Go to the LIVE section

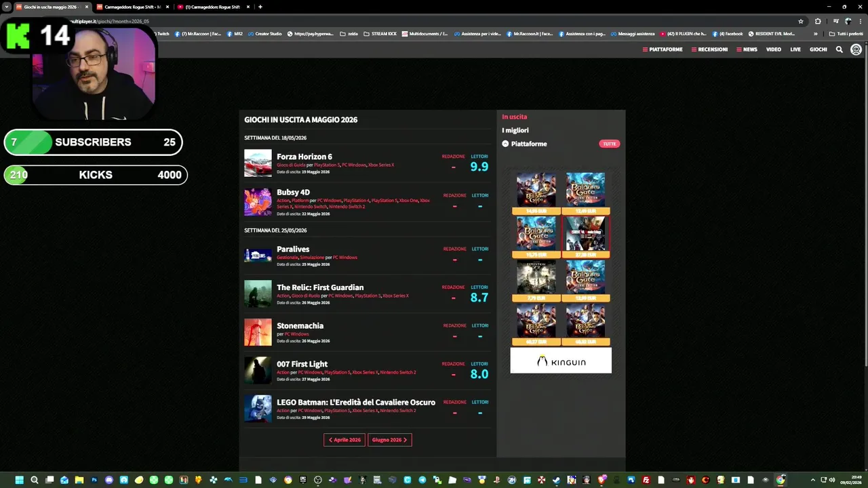795,49
